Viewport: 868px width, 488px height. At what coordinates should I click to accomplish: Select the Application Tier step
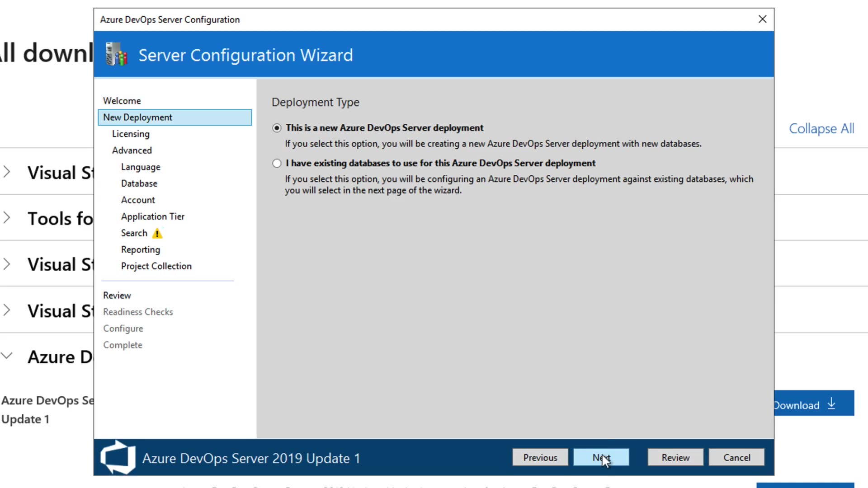153,216
